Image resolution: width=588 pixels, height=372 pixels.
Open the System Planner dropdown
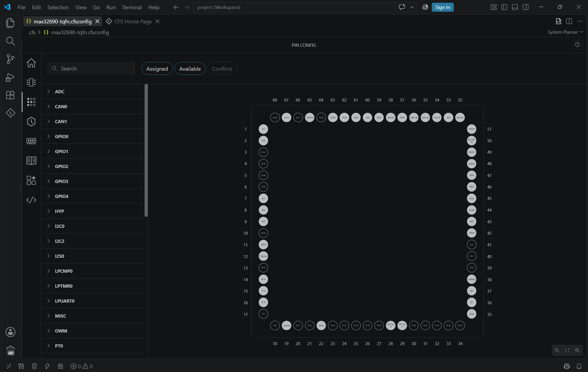(x=565, y=32)
